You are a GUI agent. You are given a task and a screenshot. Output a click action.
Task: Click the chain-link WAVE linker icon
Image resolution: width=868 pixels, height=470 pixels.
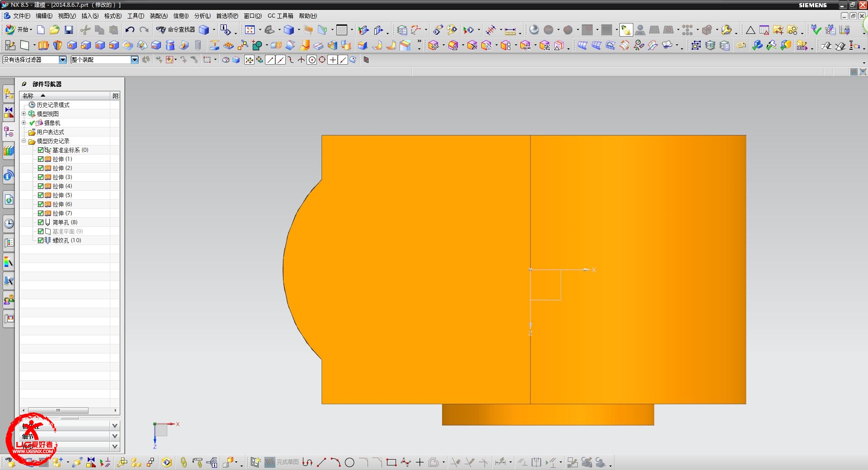point(183,462)
